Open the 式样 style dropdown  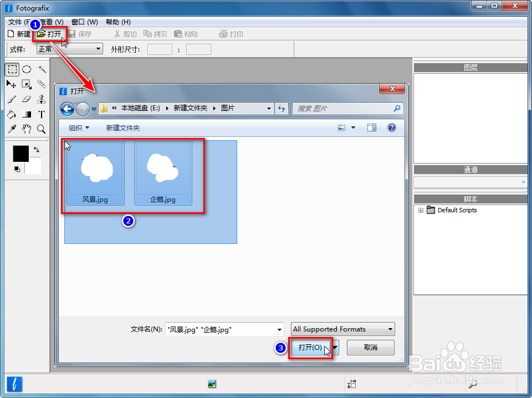point(99,49)
